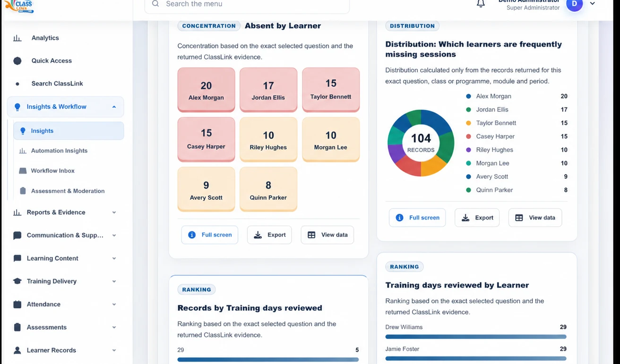Click the Learning Content icon
This screenshot has height=364, width=620.
(17, 258)
